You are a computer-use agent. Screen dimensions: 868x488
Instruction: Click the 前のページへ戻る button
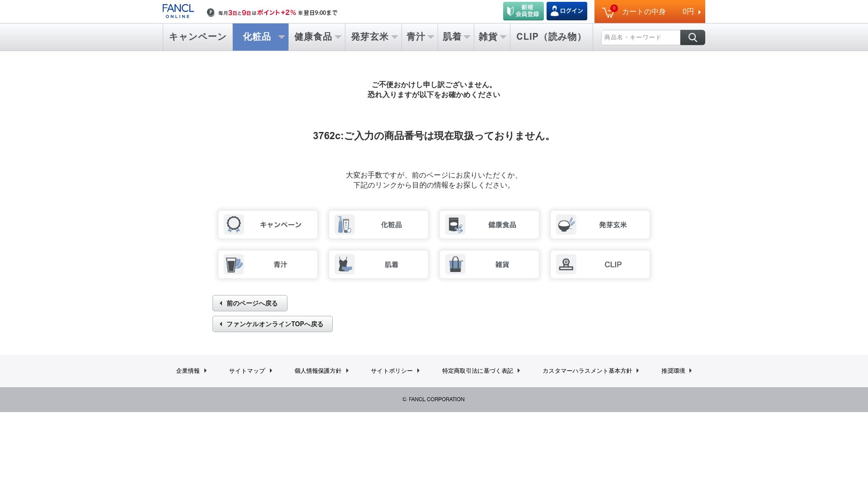[250, 303]
